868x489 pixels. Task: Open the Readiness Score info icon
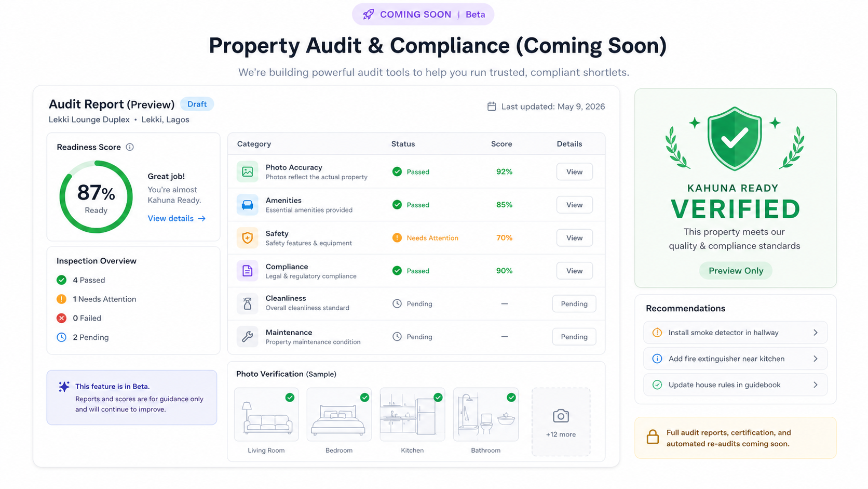coord(130,147)
